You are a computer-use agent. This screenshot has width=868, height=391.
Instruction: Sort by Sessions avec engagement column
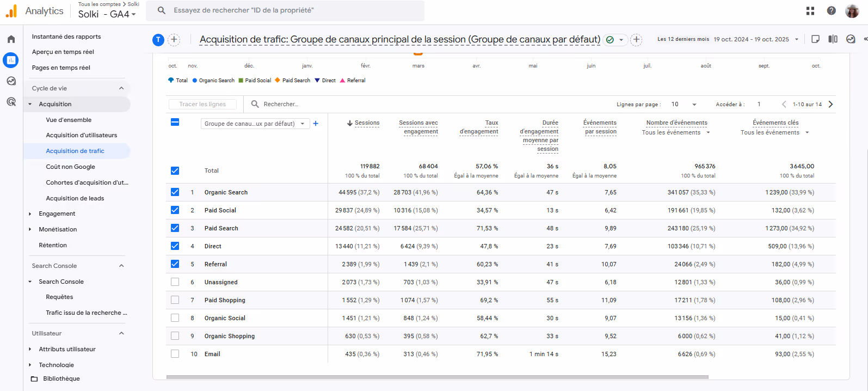[418, 127]
